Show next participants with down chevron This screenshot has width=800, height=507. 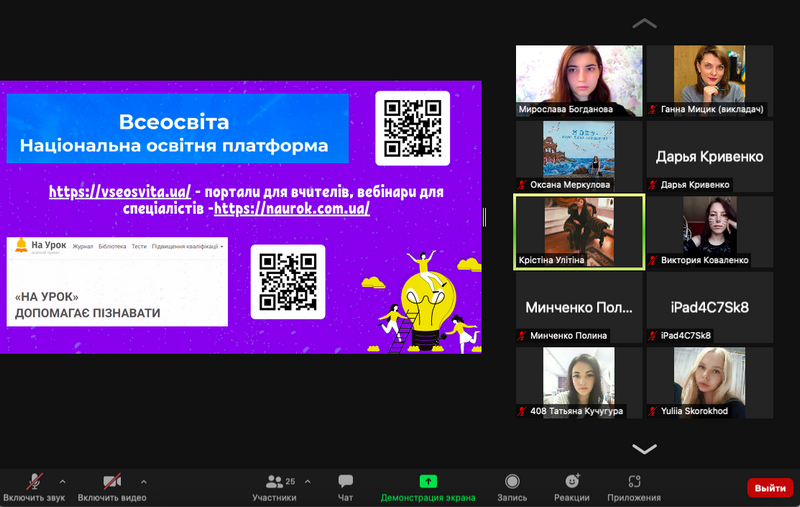644,449
